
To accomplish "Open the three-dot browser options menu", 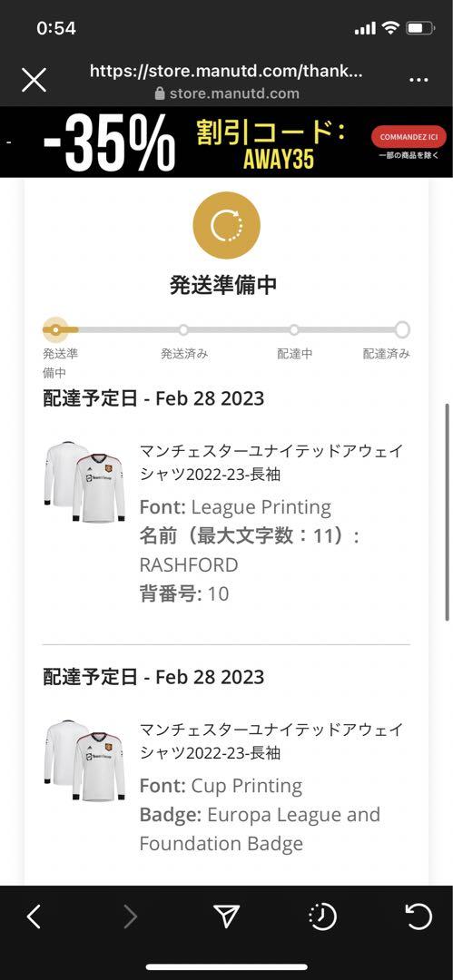I will [x=419, y=80].
